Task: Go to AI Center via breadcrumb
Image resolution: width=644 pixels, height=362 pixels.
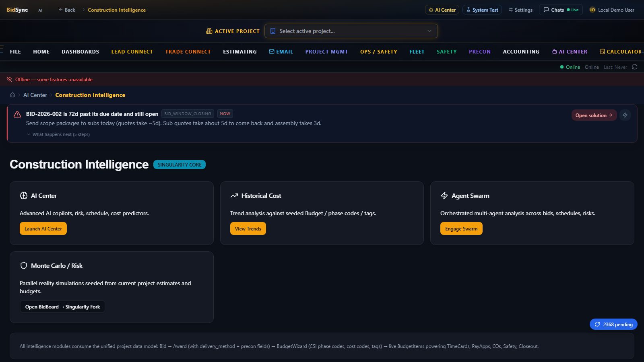Action: [35, 95]
